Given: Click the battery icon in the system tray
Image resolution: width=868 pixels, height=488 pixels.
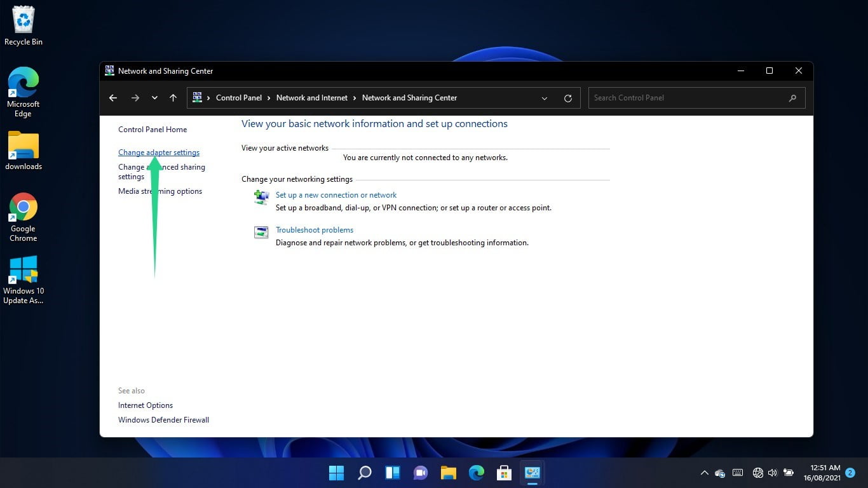Looking at the screenshot, I should tap(788, 473).
